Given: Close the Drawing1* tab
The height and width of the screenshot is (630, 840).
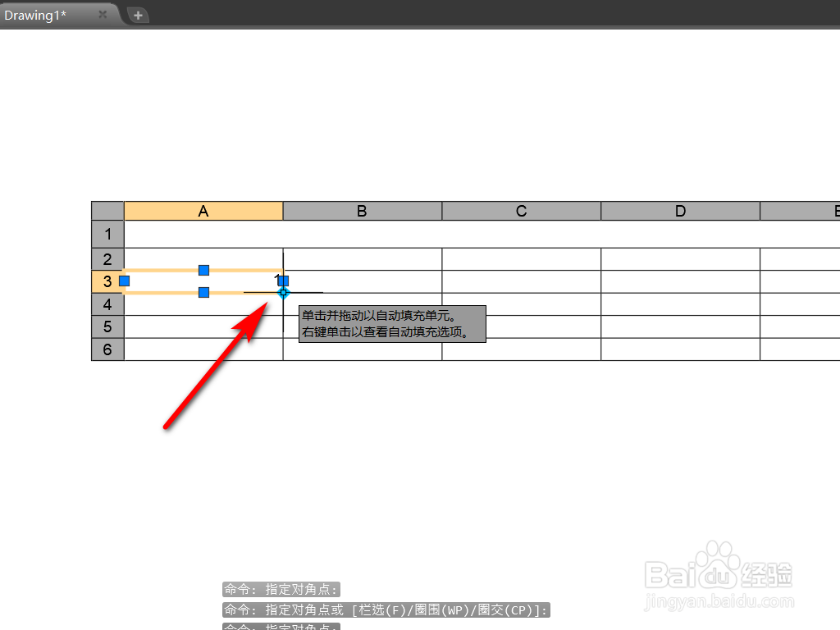Looking at the screenshot, I should click(x=103, y=15).
